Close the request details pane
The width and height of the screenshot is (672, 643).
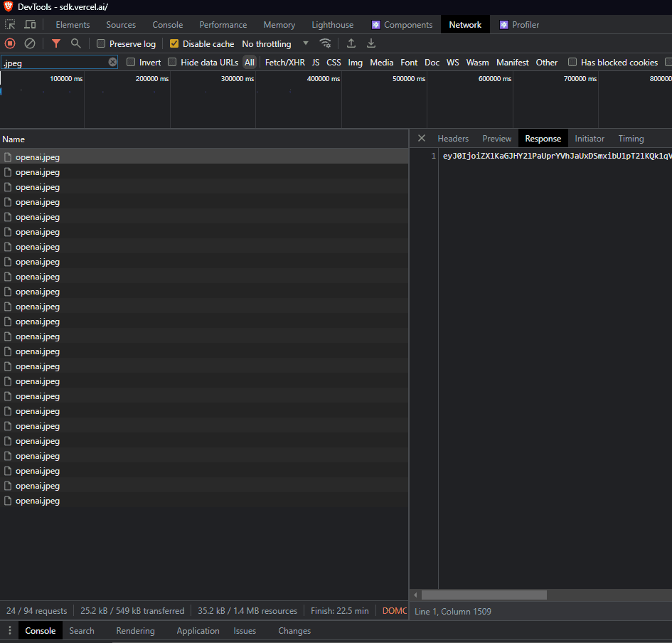pyautogui.click(x=422, y=139)
